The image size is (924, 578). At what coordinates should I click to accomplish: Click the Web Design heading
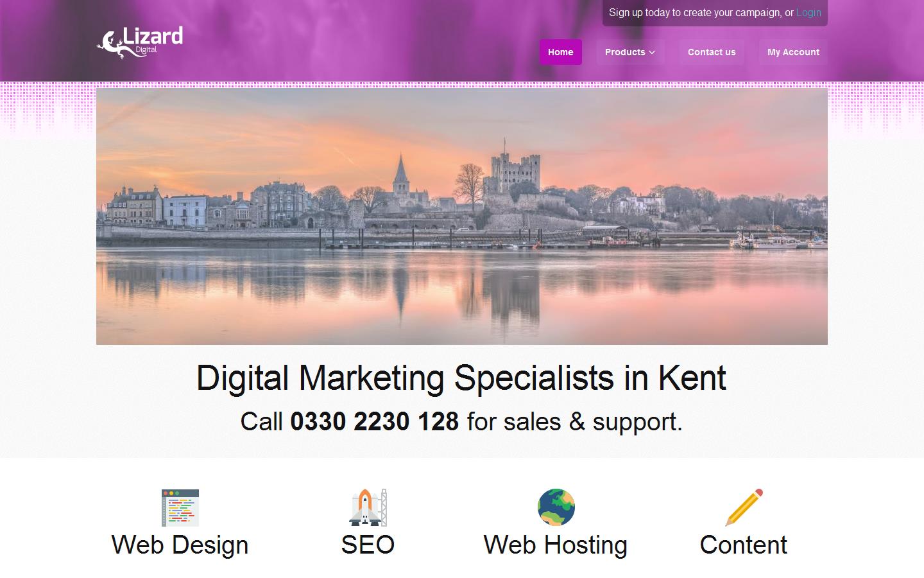[x=180, y=545]
